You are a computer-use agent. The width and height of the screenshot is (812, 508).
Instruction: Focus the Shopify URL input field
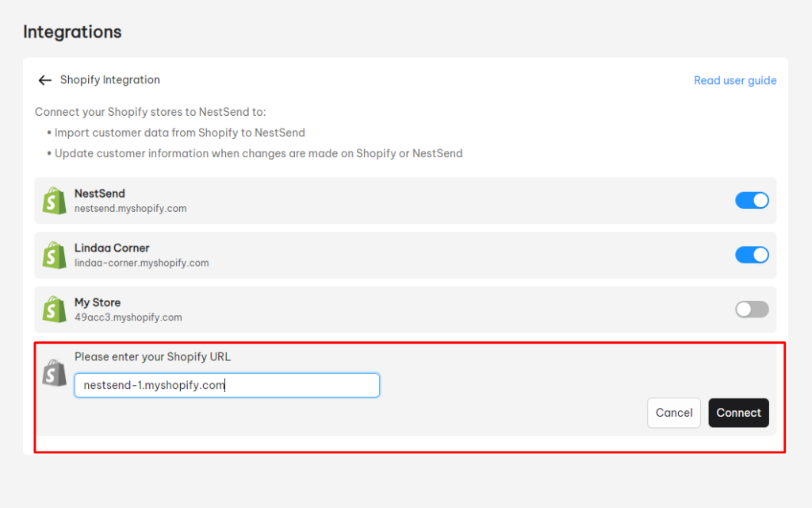227,385
